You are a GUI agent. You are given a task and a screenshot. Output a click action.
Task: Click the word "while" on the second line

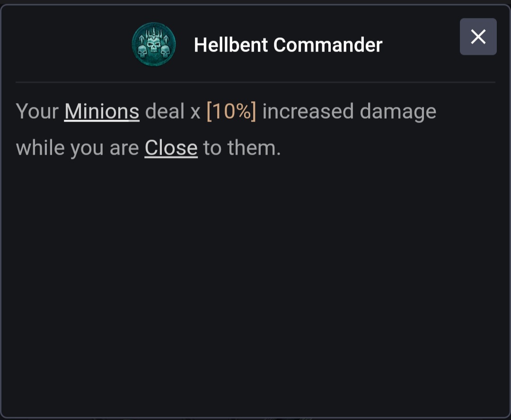pos(40,148)
